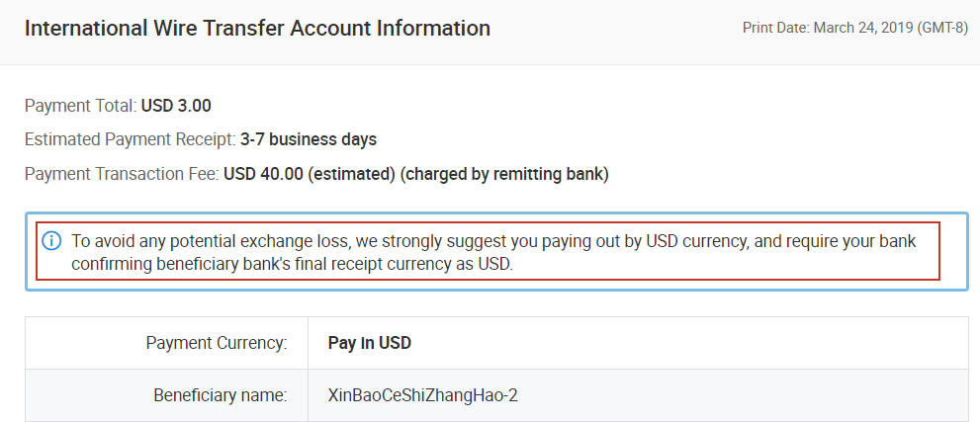Viewport: 980px width, 422px height.
Task: Click the words USD currency in the notice
Action: click(x=699, y=241)
